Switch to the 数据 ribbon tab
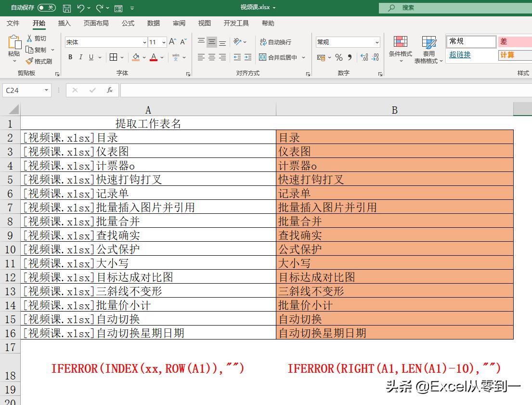The height and width of the screenshot is (405, 532). [154, 23]
